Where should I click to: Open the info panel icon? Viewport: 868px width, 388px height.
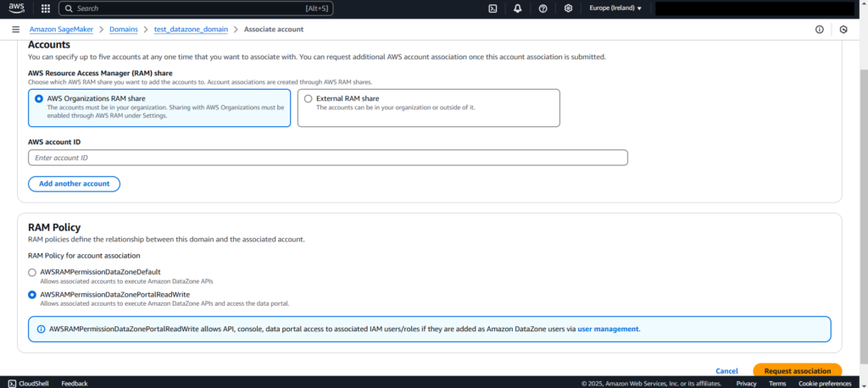[x=820, y=30]
